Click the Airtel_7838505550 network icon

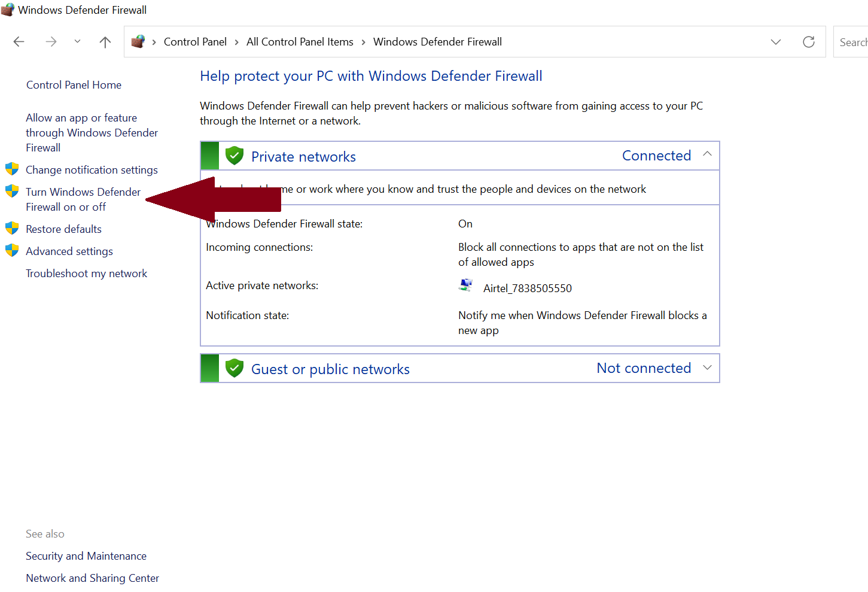465,285
